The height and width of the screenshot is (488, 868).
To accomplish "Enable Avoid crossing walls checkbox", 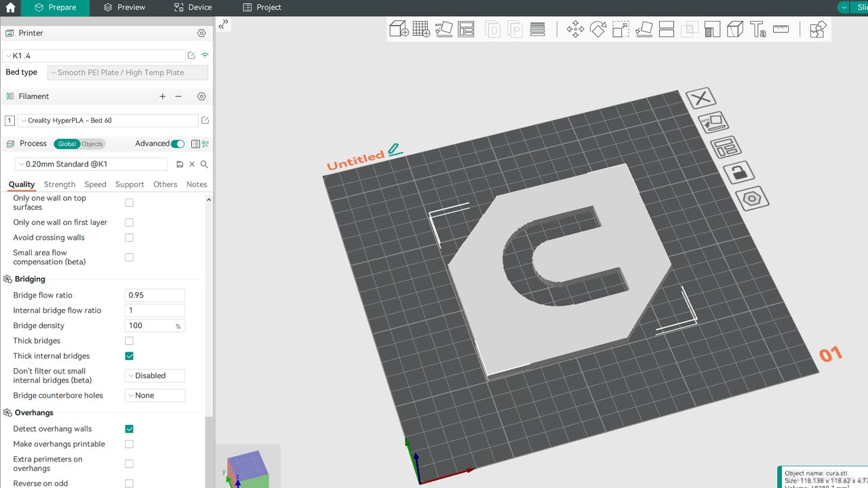I will point(129,238).
